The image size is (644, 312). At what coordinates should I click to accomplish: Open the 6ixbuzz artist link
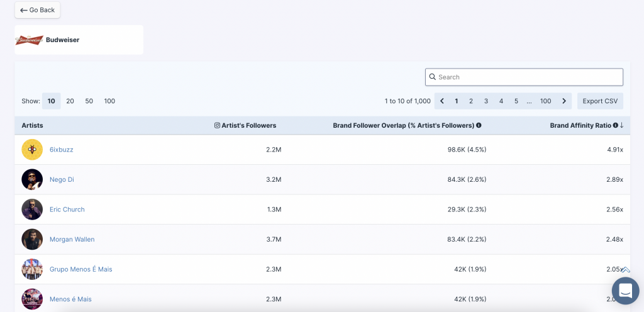click(62, 150)
